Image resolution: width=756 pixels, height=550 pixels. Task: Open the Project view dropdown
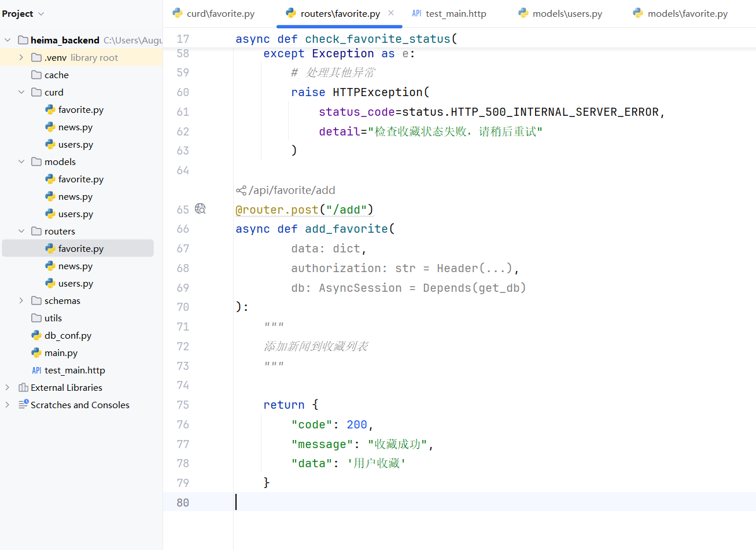click(x=41, y=14)
